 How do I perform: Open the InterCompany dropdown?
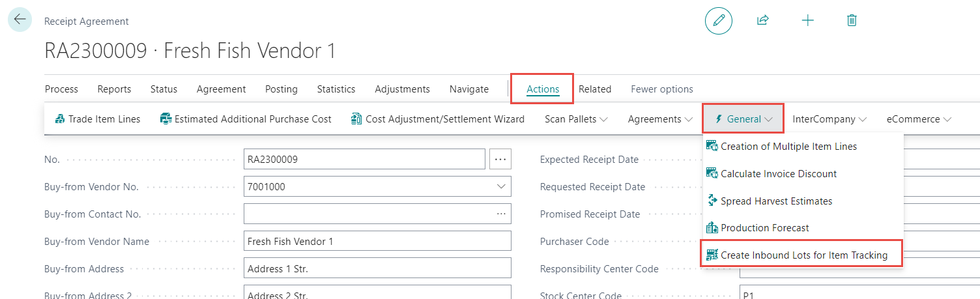click(829, 119)
